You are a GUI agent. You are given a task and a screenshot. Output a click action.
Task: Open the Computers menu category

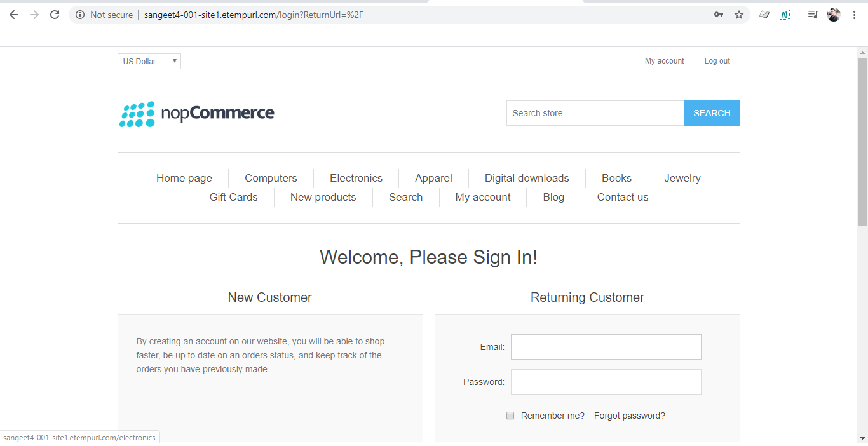pos(271,178)
